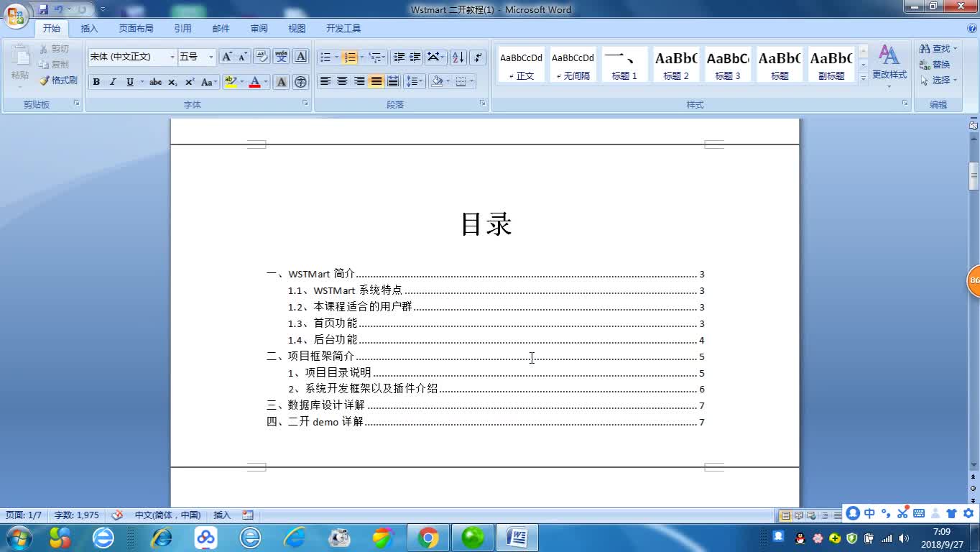
Task: Open the Change Case (Aa) dropdown
Action: (208, 82)
